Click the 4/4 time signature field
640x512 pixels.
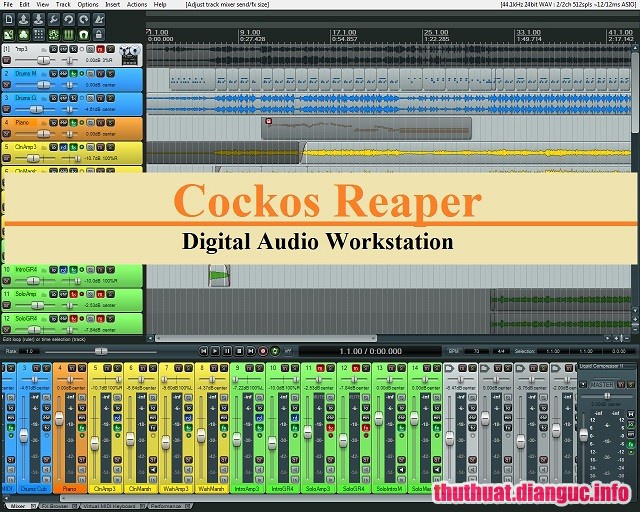501,351
